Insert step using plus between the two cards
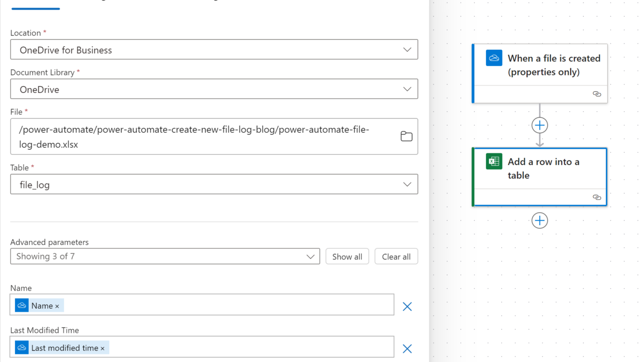644x362 pixels. click(539, 125)
